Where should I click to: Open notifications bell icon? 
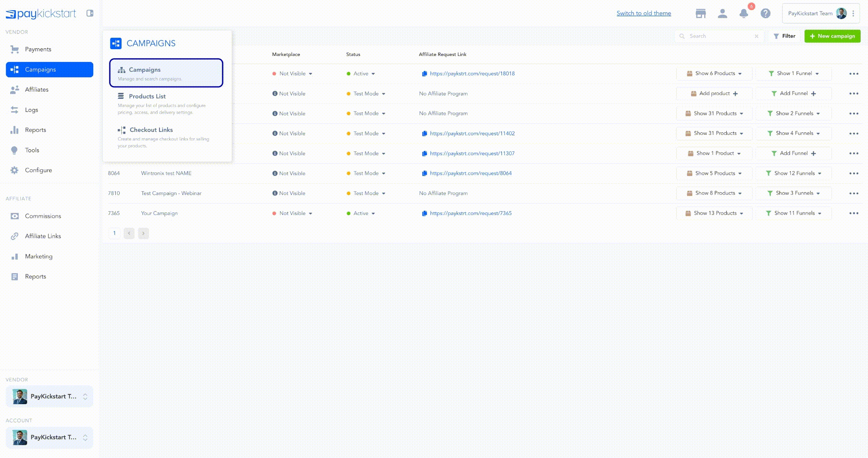coord(744,14)
